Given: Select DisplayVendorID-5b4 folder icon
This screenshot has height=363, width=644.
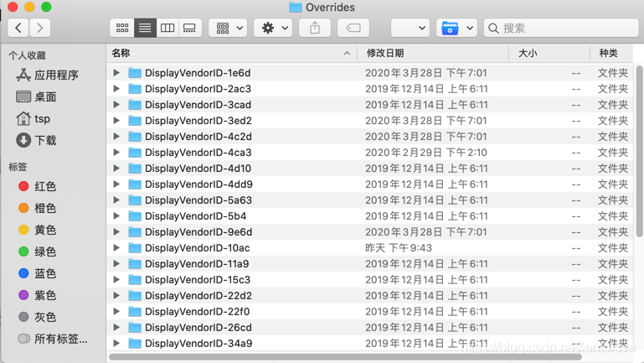Looking at the screenshot, I should click(x=135, y=215).
